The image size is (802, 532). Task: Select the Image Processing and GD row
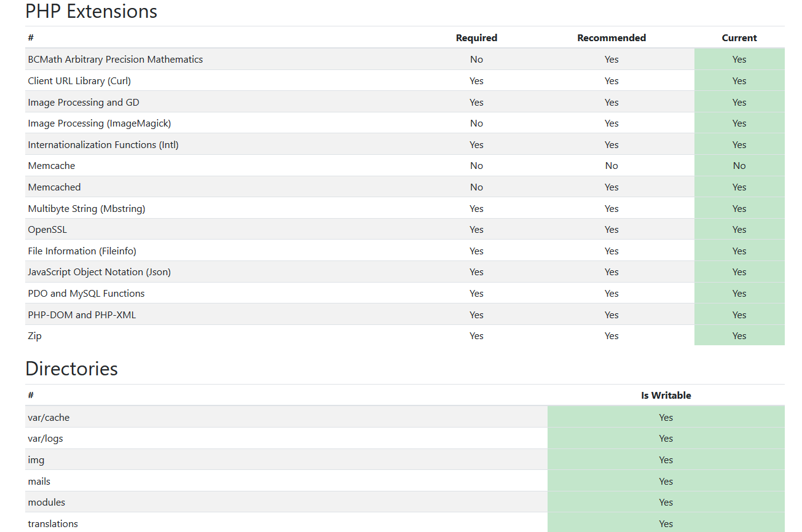coord(84,102)
